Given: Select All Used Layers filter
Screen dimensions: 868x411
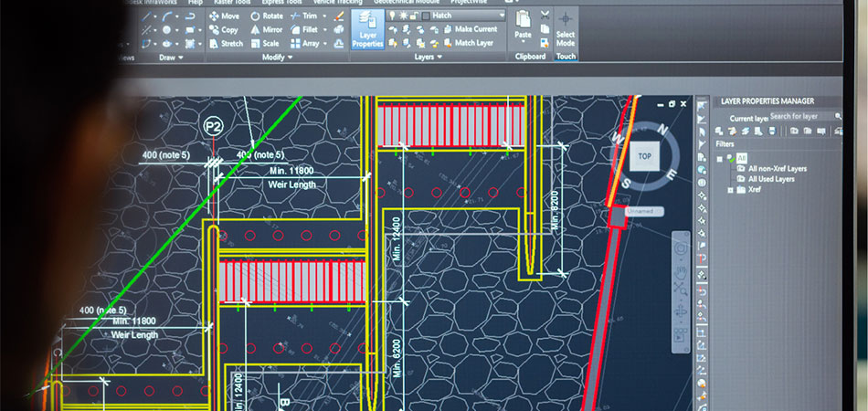Looking at the screenshot, I should coord(771,179).
